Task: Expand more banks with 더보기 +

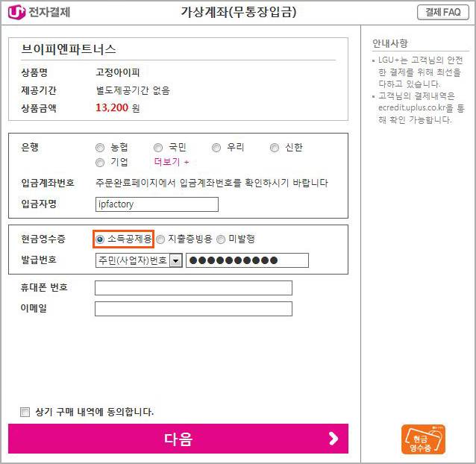Action: pyautogui.click(x=172, y=162)
